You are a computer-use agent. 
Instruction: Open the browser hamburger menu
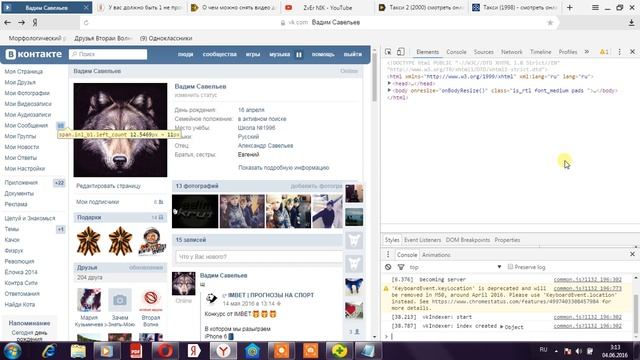click(x=596, y=7)
